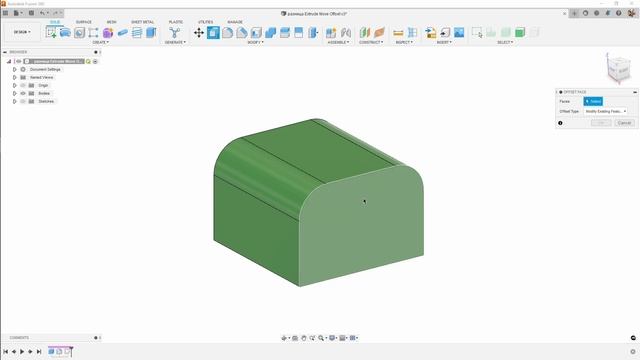Expand the Named Views node
The width and height of the screenshot is (640, 360).
pos(15,77)
